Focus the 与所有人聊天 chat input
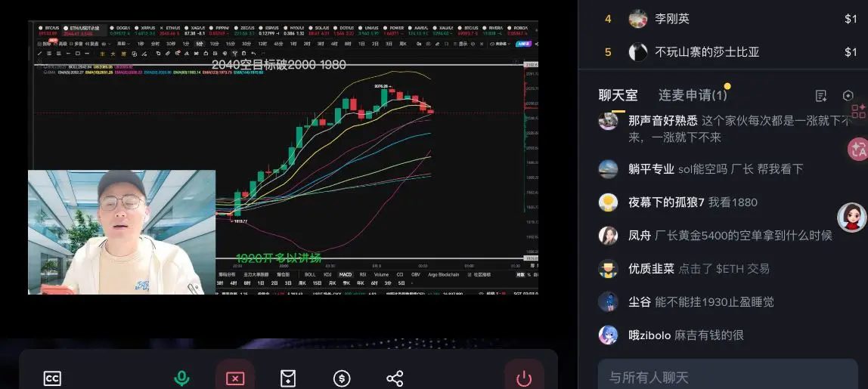 (x=727, y=378)
